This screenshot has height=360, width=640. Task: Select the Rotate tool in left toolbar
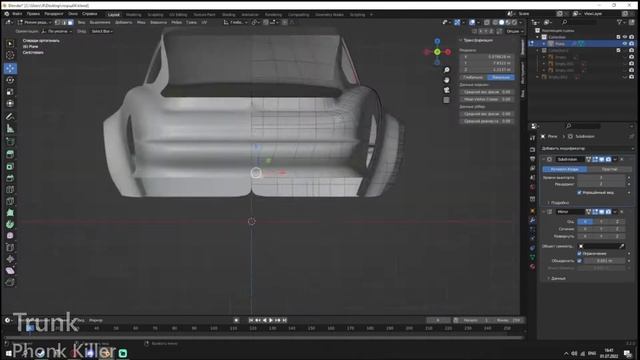pos(10,80)
